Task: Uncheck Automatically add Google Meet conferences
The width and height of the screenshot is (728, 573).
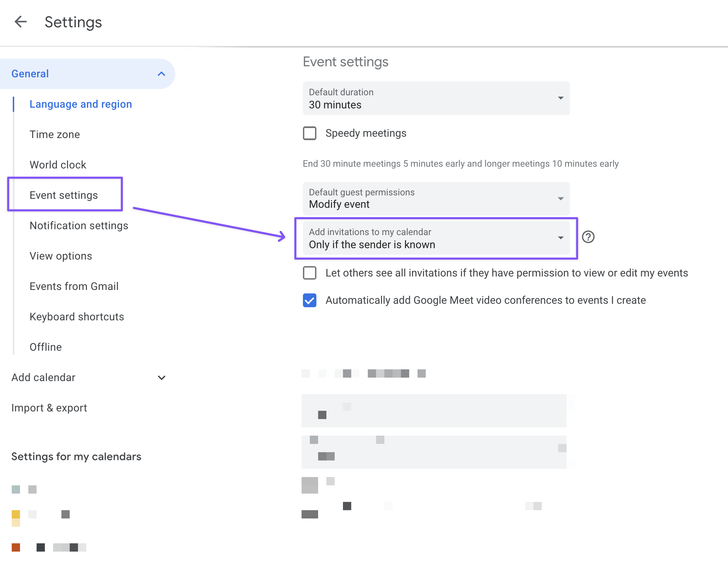Action: click(309, 300)
